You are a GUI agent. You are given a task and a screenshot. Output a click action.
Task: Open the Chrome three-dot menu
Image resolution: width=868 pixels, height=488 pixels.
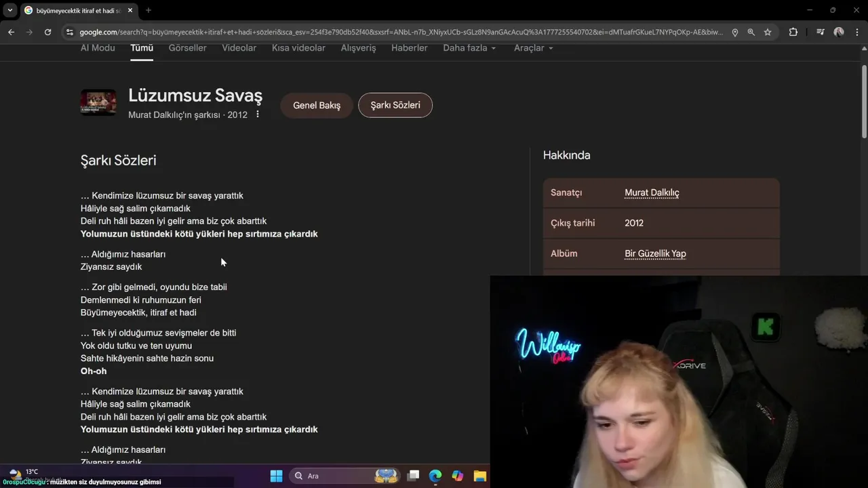pos(856,32)
